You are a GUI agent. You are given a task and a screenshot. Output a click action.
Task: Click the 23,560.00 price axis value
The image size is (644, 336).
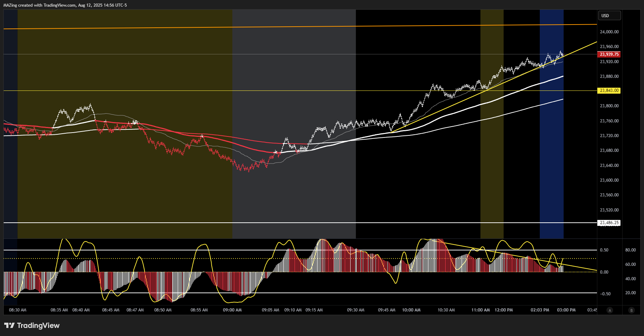[x=609, y=195]
